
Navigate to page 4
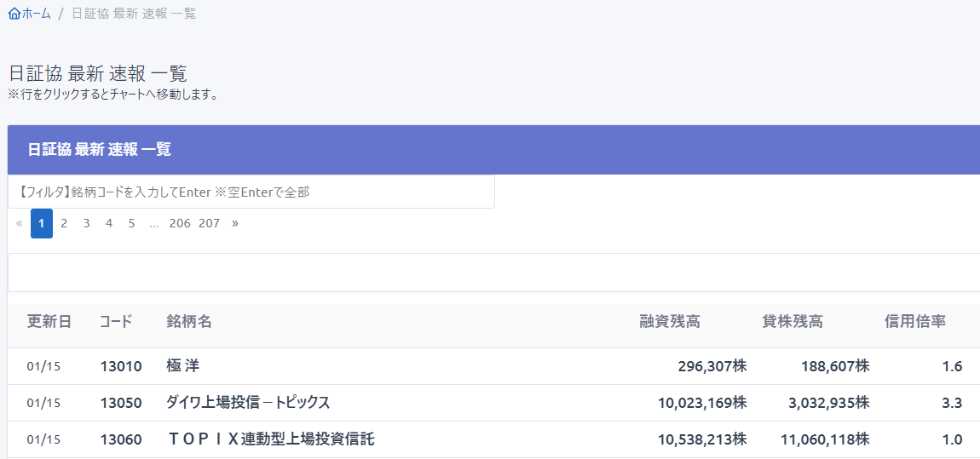tap(109, 224)
